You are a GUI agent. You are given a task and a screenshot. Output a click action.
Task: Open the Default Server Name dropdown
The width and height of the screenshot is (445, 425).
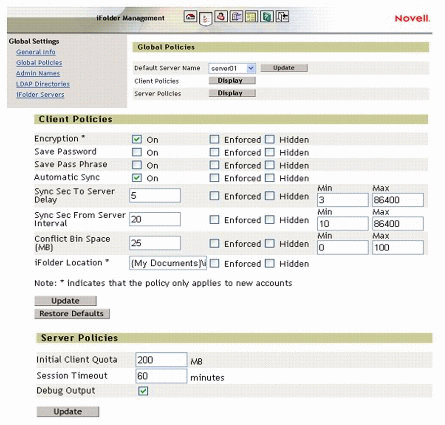click(232, 68)
